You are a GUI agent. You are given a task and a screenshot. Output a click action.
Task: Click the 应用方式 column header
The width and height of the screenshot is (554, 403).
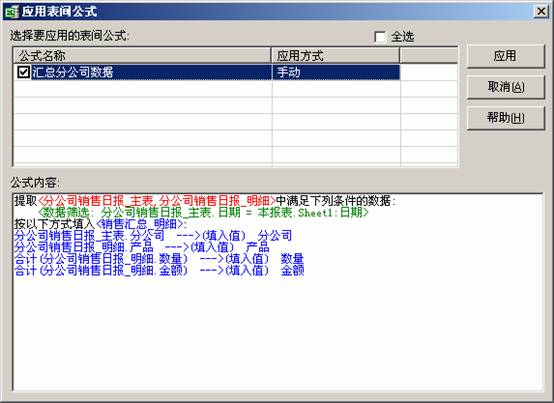click(335, 55)
